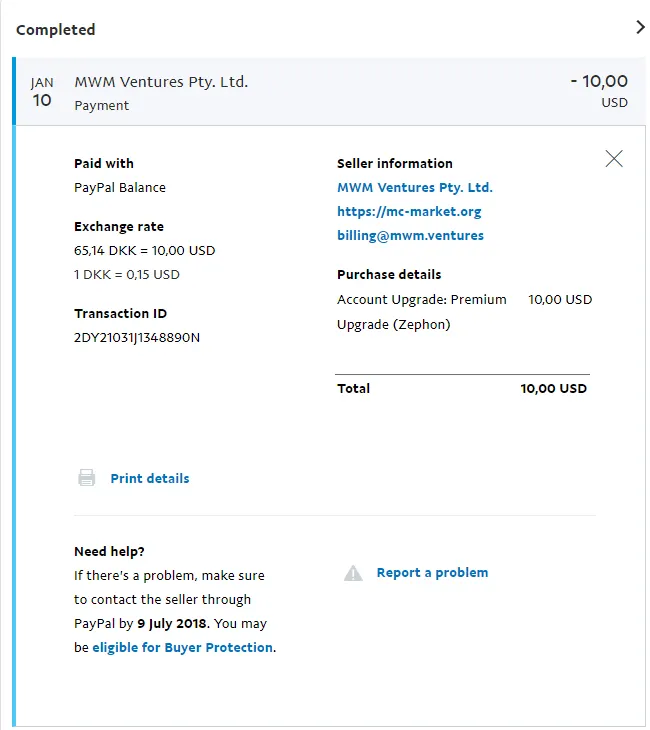Viewport: 650px width, 730px height.
Task: Click the Purchase details heading
Action: (389, 275)
